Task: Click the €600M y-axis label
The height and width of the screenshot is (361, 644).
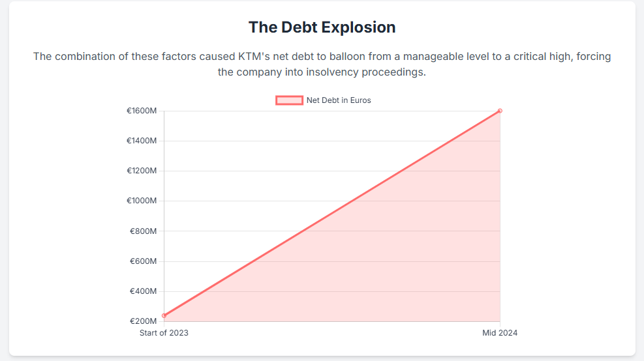Action: 144,261
